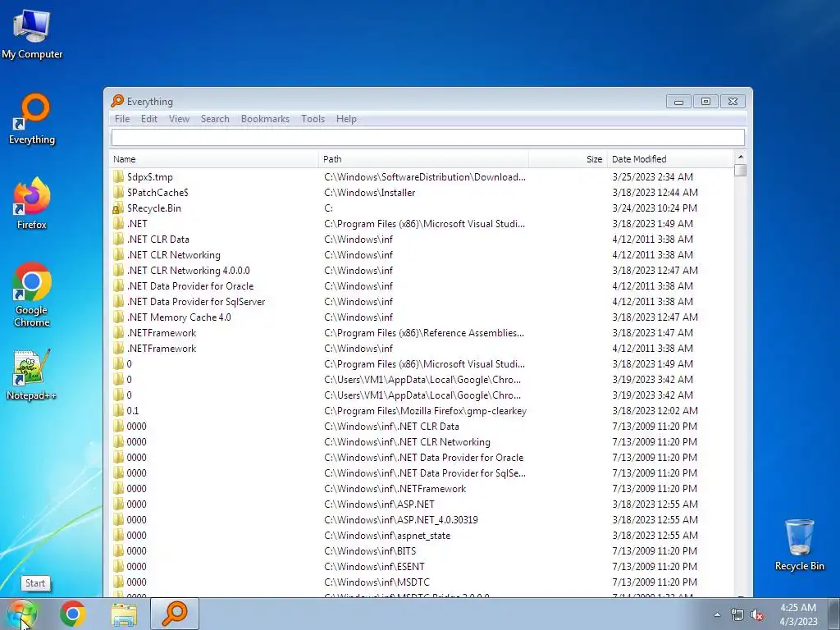Open Chrome from the taskbar
The image size is (840, 630).
[x=73, y=614]
